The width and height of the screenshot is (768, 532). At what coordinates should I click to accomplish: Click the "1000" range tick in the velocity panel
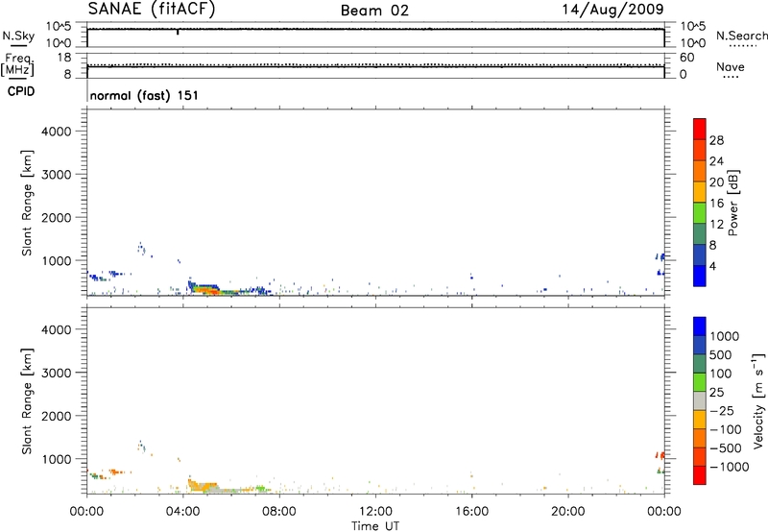57,459
